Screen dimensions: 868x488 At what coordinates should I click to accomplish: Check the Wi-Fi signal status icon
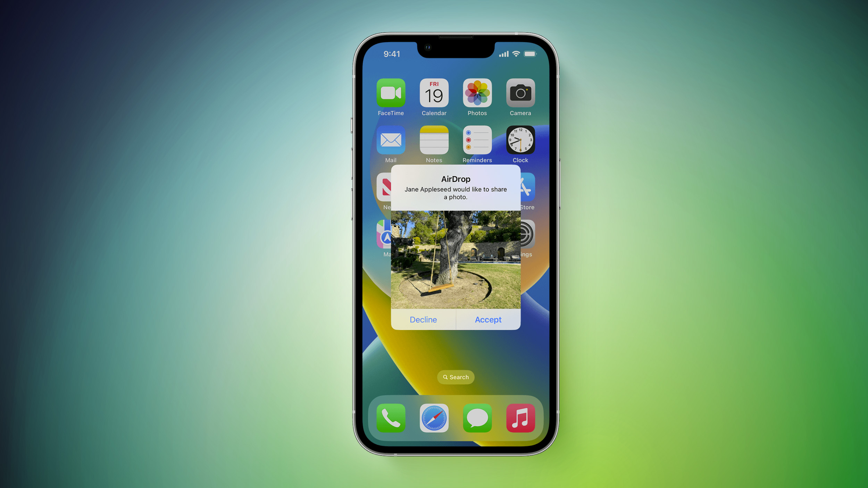[516, 54]
